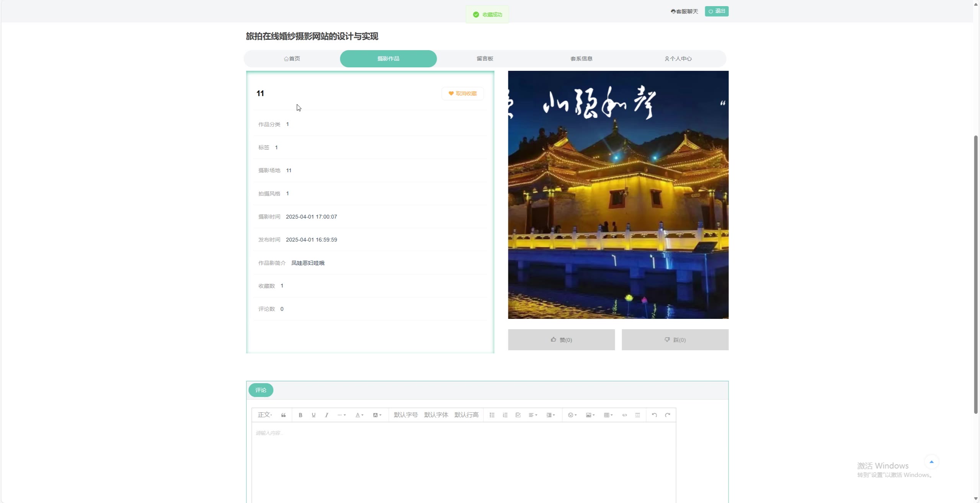Open the 正文 heading style dropdown

pyautogui.click(x=265, y=415)
